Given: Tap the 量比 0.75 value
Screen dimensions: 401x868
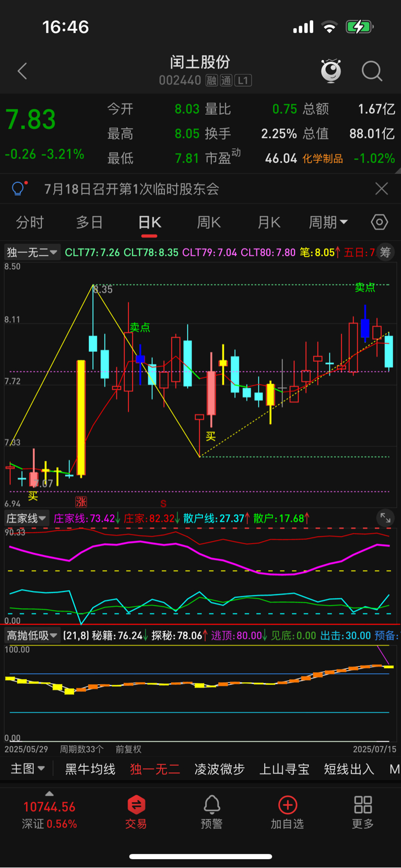Looking at the screenshot, I should point(285,109).
